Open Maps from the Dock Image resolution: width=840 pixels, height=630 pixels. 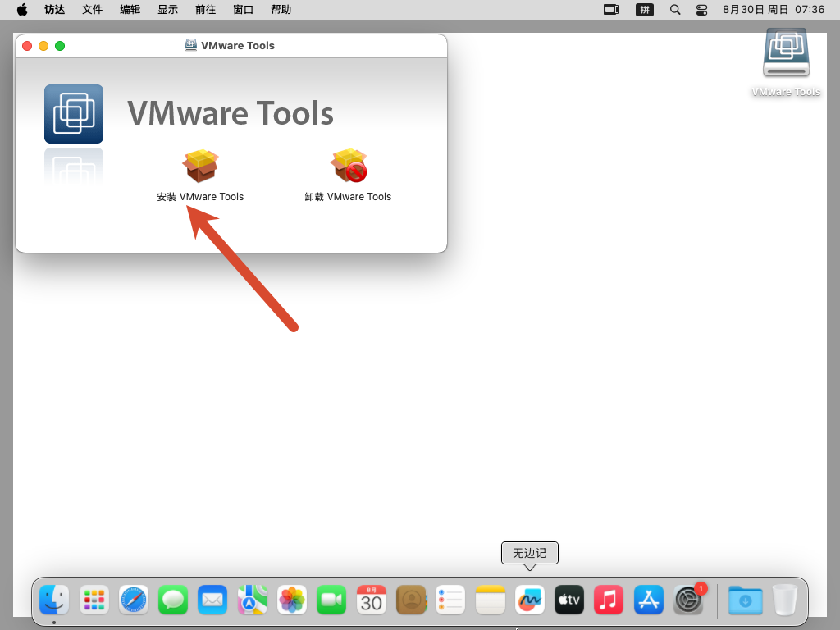coord(253,600)
